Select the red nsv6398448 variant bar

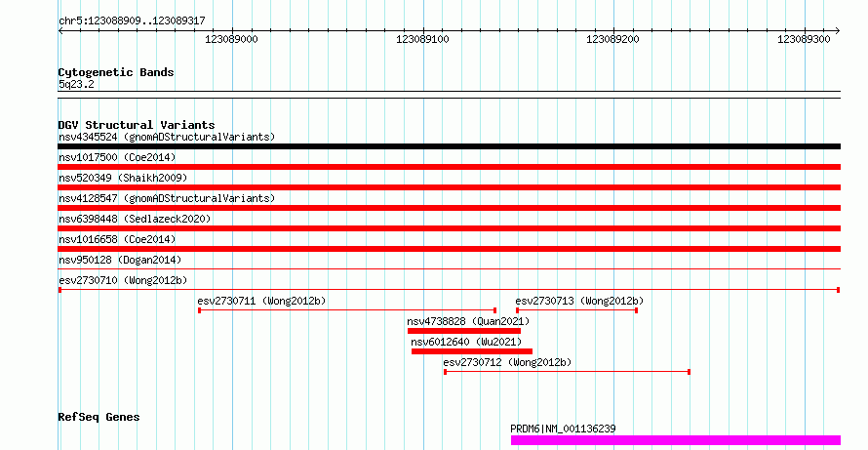(449, 228)
